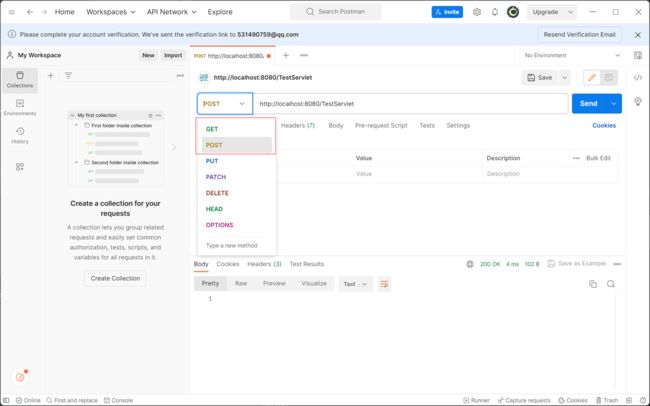Dismiss the verification banner
The width and height of the screenshot is (650, 406).
coord(638,35)
